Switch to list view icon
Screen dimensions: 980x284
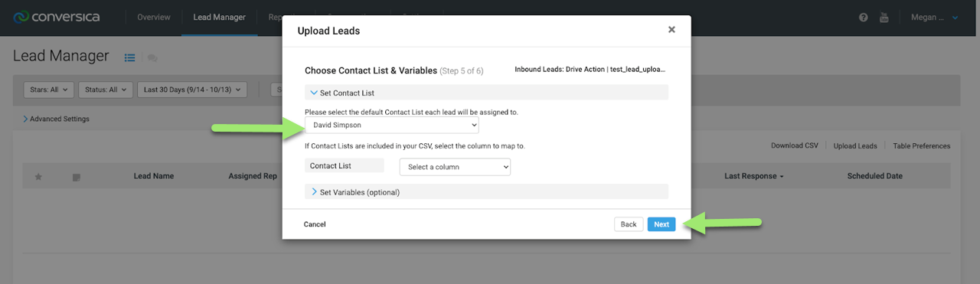(x=130, y=57)
